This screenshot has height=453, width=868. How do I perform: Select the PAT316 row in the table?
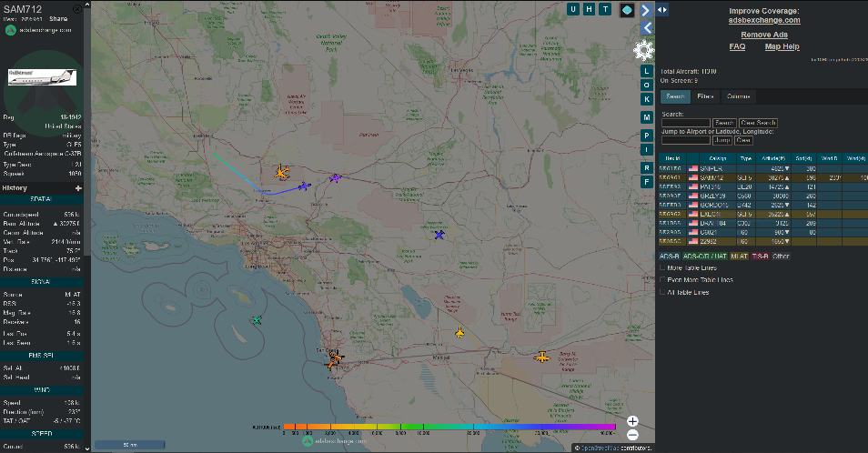point(763,187)
